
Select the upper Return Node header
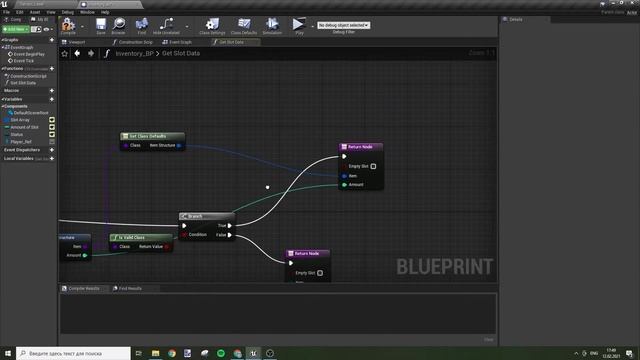[361, 147]
